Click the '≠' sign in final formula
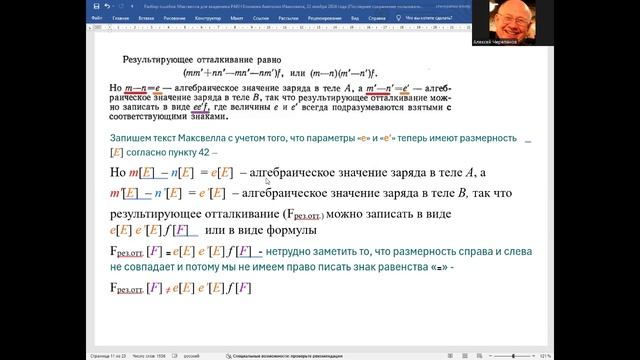 point(167,290)
